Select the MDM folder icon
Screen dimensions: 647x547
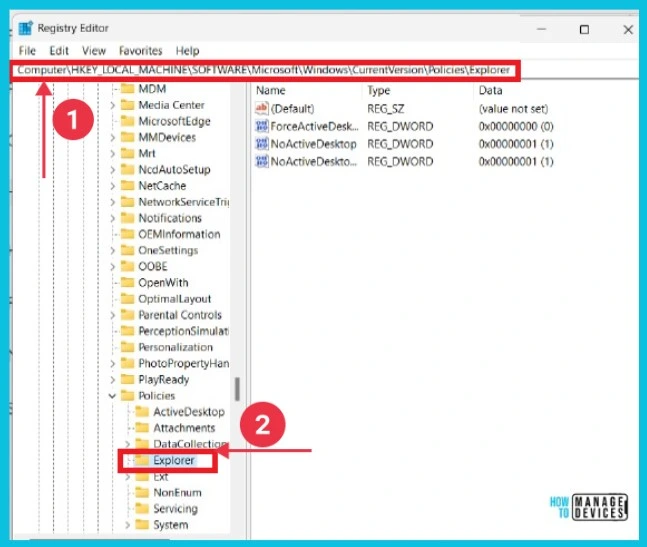click(x=128, y=89)
